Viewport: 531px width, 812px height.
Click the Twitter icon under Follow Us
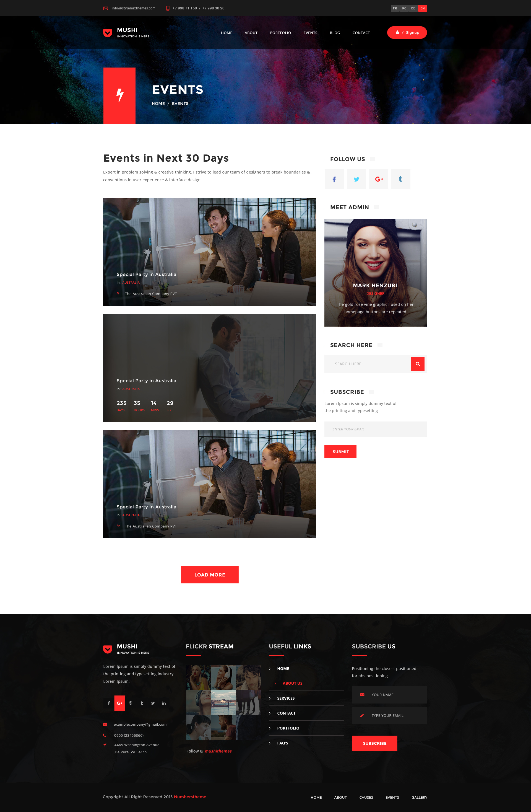[x=356, y=179]
